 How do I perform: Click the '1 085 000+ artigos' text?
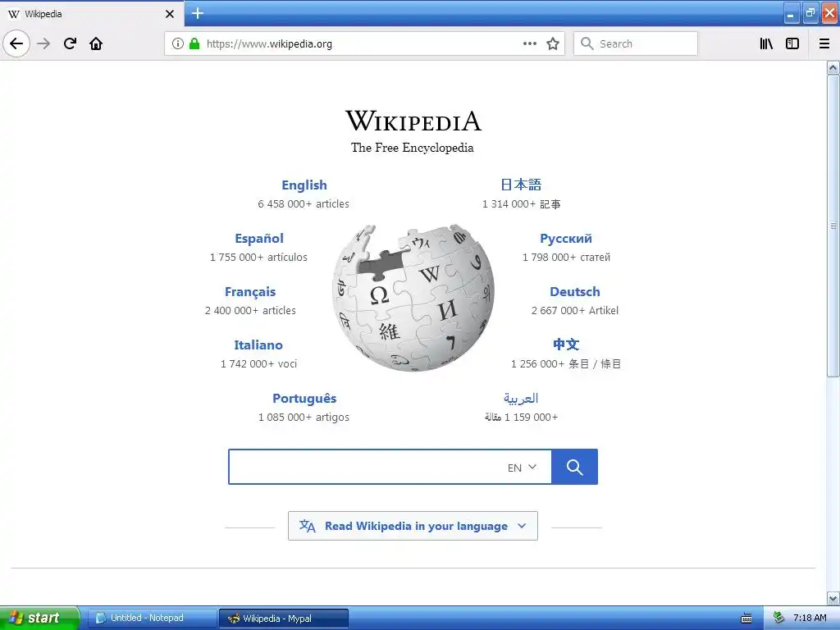coord(304,418)
